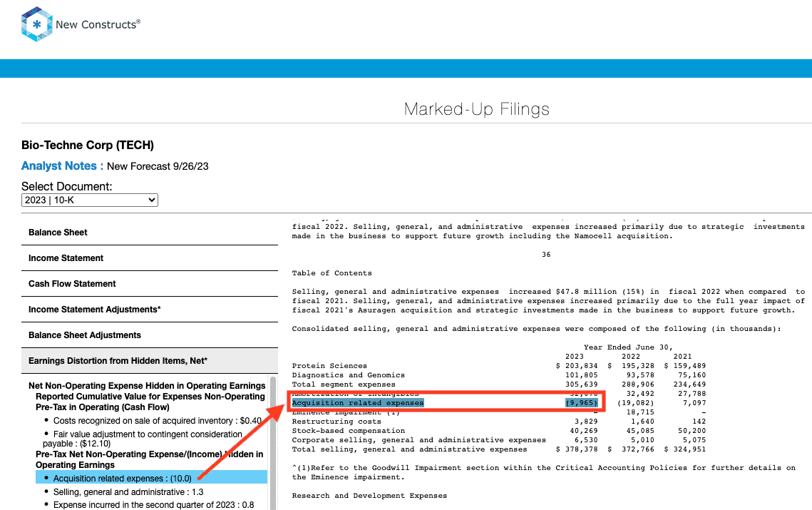Click the Research and Development Expenses heading

[x=369, y=496]
